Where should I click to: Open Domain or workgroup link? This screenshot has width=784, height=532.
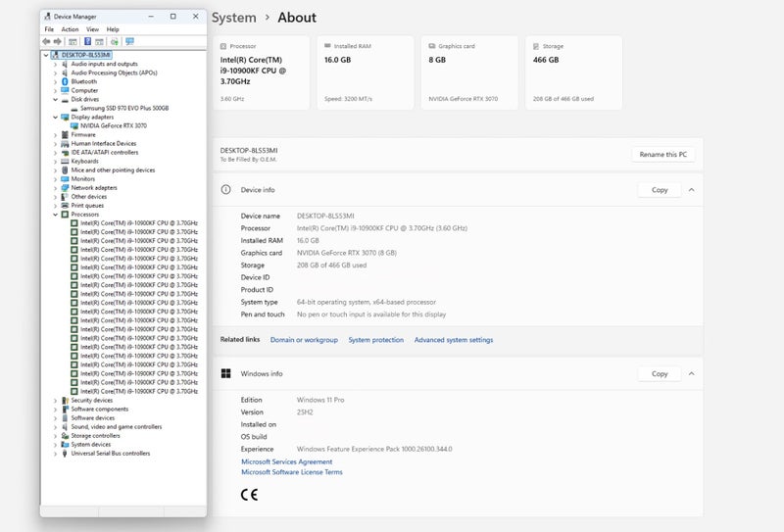coord(304,340)
